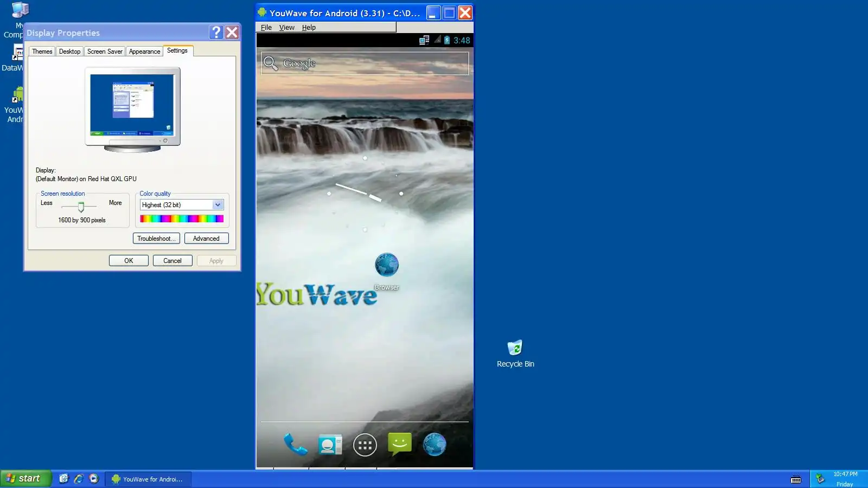Click the taskbar clock showing 10:47 PM
The height and width of the screenshot is (488, 868).
point(845,474)
